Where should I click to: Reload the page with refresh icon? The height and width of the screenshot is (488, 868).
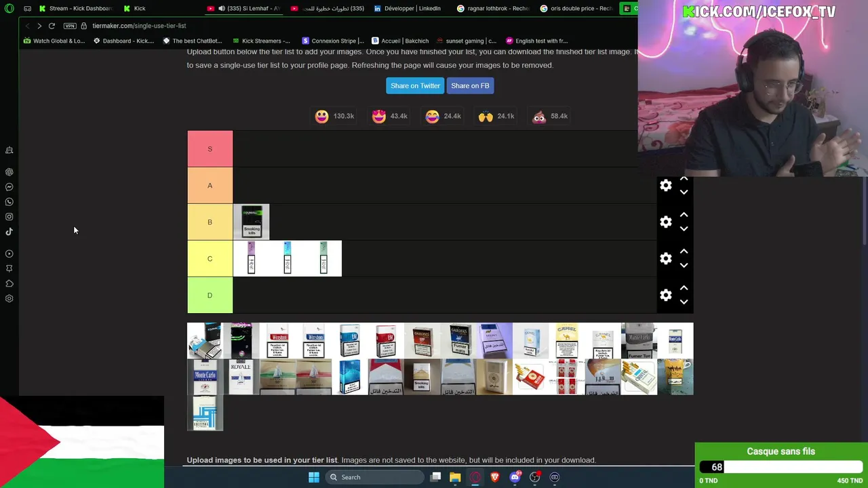[52, 26]
